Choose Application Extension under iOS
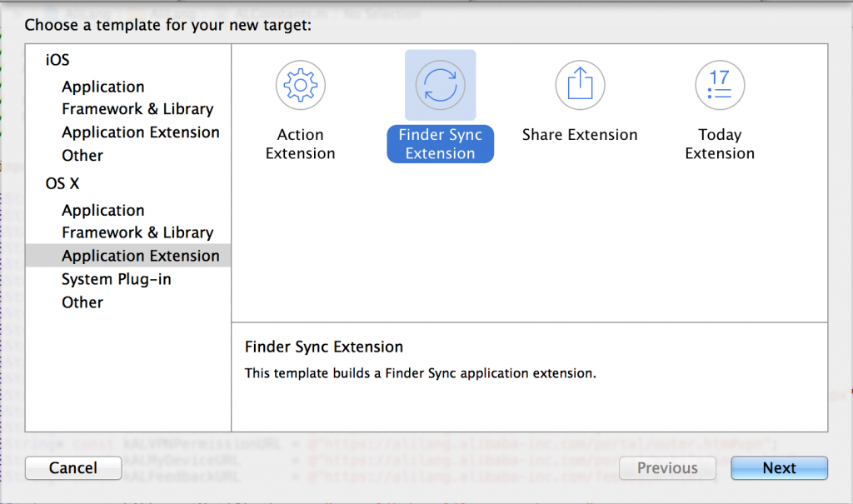853x504 pixels. tap(140, 132)
